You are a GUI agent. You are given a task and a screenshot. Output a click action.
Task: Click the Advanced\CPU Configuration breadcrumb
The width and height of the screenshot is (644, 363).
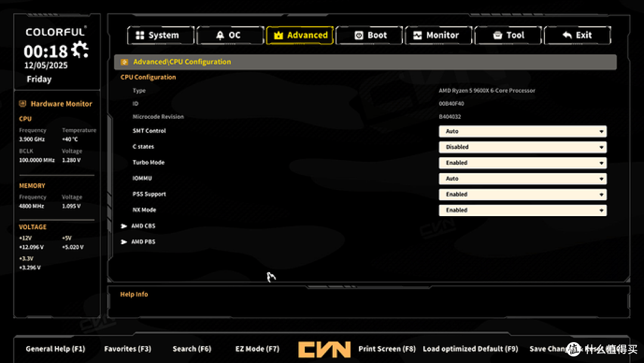[x=182, y=61]
